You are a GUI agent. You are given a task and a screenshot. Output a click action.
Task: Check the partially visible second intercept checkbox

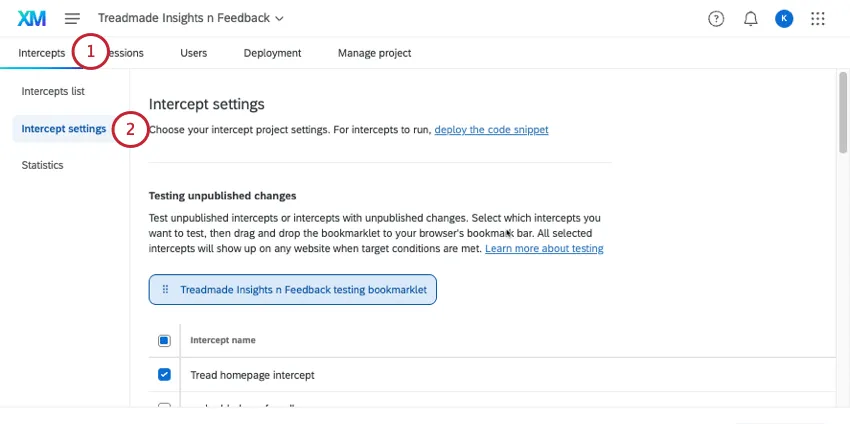[x=164, y=407]
